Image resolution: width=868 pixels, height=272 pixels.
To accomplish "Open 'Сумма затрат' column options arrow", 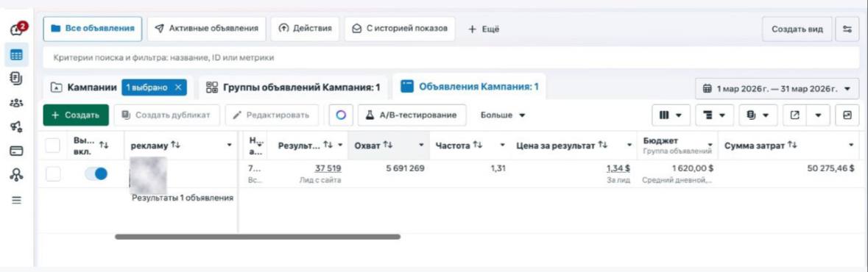I will (851, 146).
